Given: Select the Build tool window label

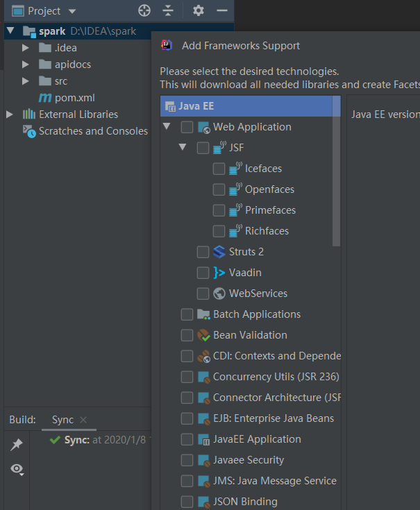Looking at the screenshot, I should [x=22, y=420].
